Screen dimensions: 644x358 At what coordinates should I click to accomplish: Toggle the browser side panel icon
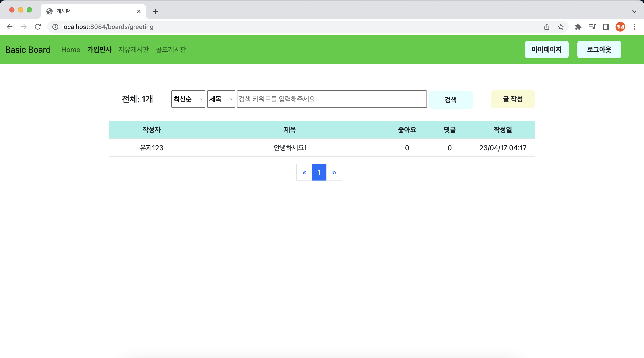click(606, 27)
